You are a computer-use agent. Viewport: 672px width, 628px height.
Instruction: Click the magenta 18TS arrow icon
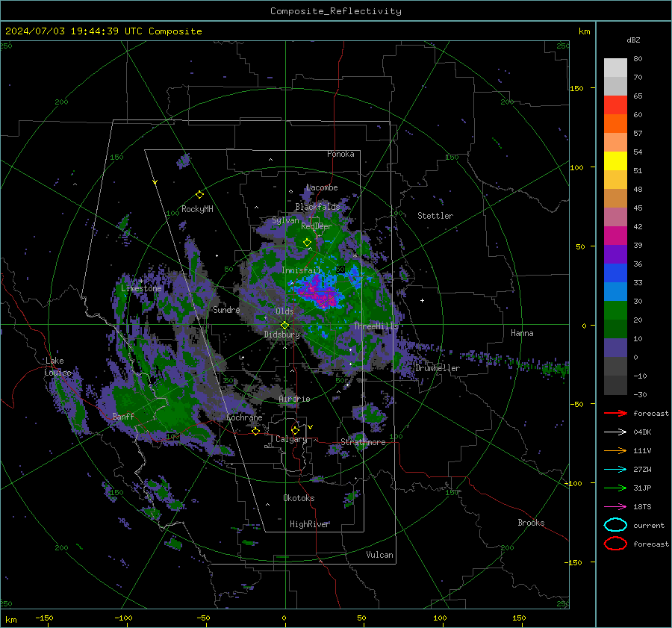615,507
